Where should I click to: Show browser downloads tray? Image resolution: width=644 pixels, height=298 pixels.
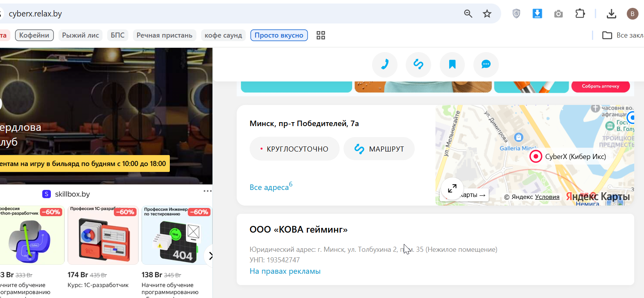click(612, 14)
